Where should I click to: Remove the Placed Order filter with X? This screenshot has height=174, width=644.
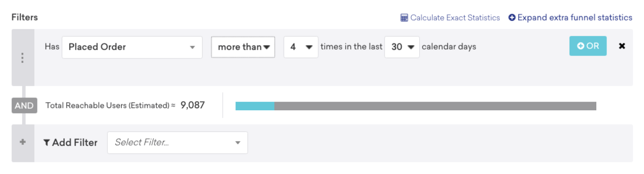[x=622, y=46]
